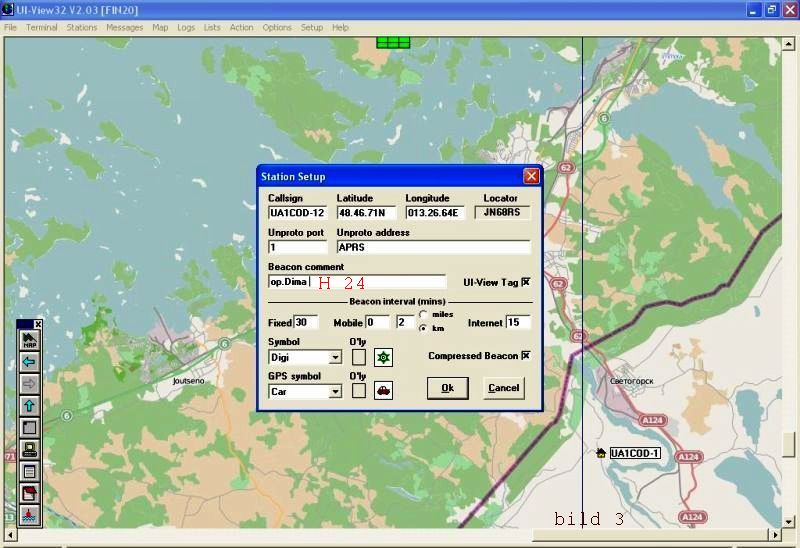Open the Terminal menu
The height and width of the screenshot is (548, 800).
point(42,28)
